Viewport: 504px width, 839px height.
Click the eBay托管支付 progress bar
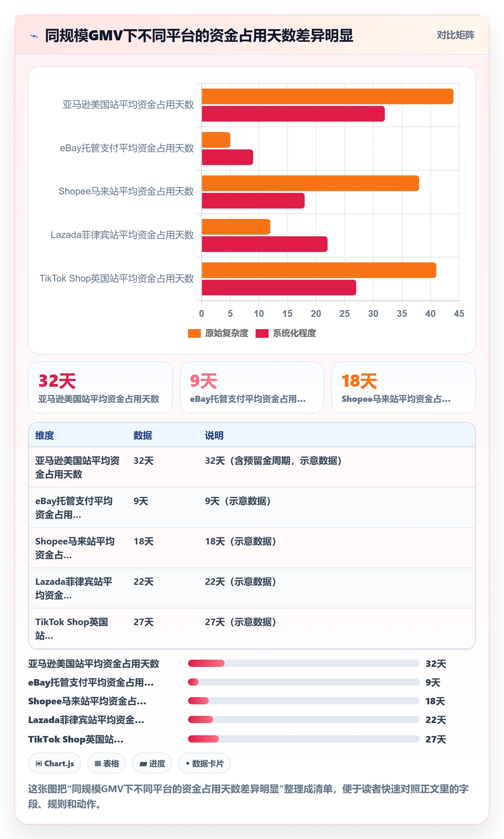pos(303,682)
